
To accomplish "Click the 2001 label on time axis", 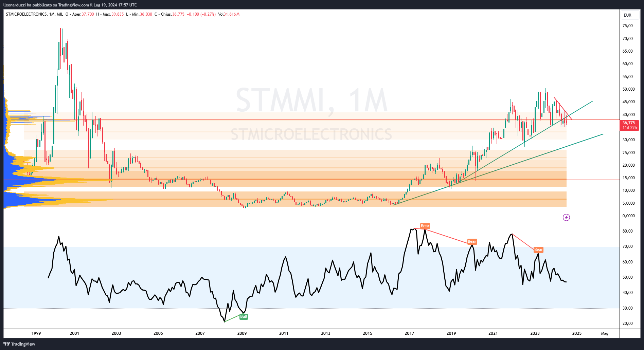I will [74, 333].
